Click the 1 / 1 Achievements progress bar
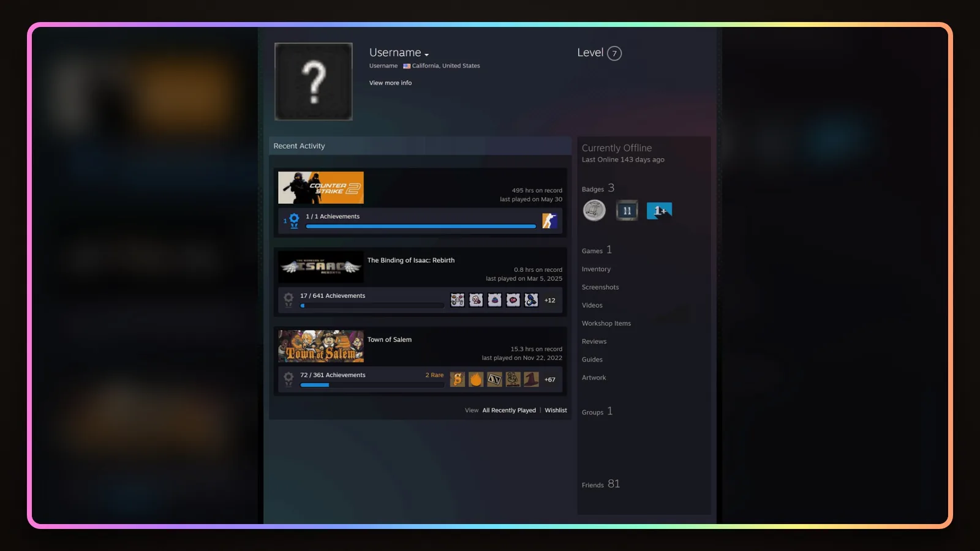This screenshot has width=980, height=551. [x=421, y=227]
